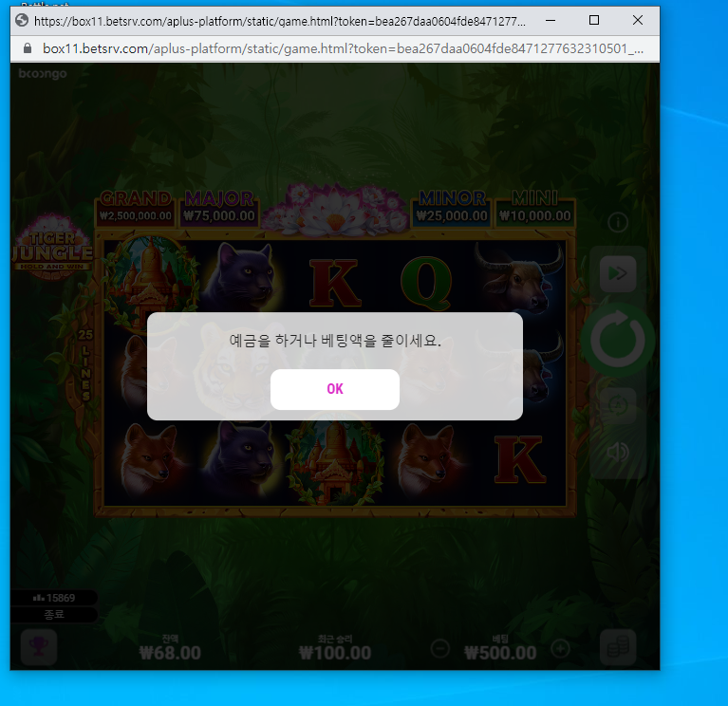
Task: Click the booongo logo
Action: pyautogui.click(x=43, y=73)
